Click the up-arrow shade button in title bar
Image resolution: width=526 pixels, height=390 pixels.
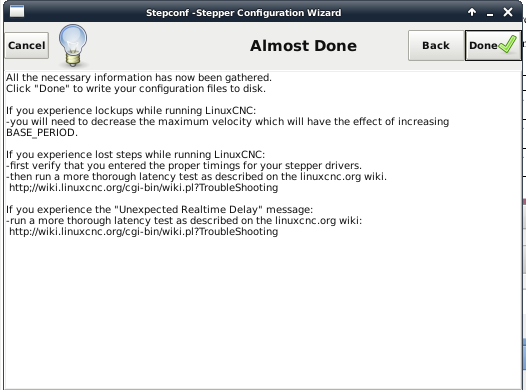click(x=472, y=12)
